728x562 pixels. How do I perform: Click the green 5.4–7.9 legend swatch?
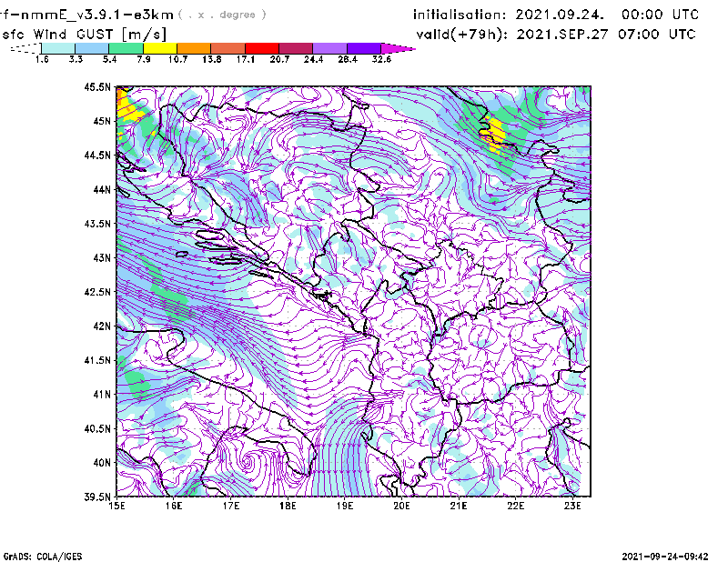click(126, 48)
